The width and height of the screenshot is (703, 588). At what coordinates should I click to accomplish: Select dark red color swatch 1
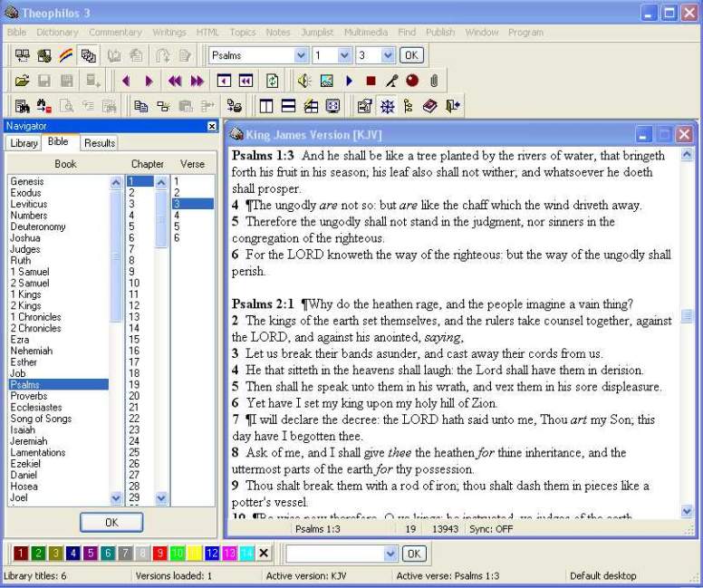21,554
